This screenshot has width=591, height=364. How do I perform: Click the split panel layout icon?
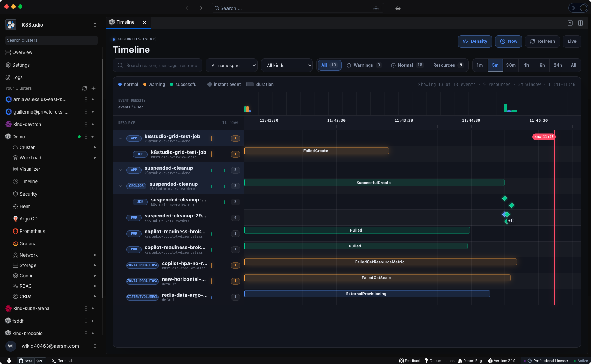(581, 23)
